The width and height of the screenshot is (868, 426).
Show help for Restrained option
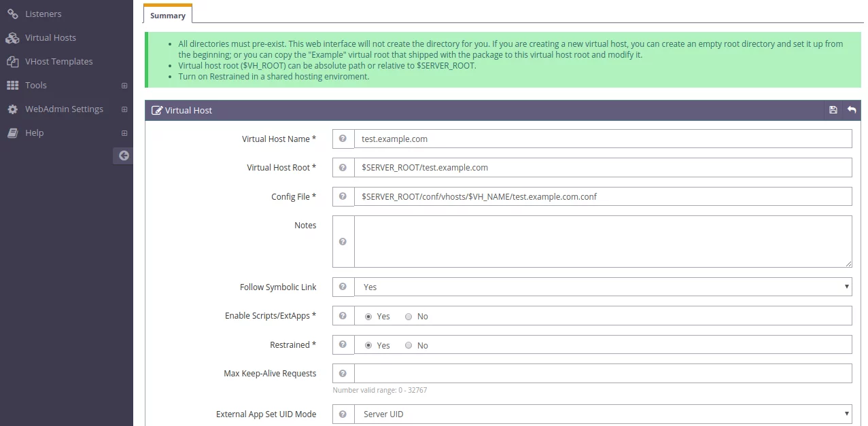(x=343, y=345)
